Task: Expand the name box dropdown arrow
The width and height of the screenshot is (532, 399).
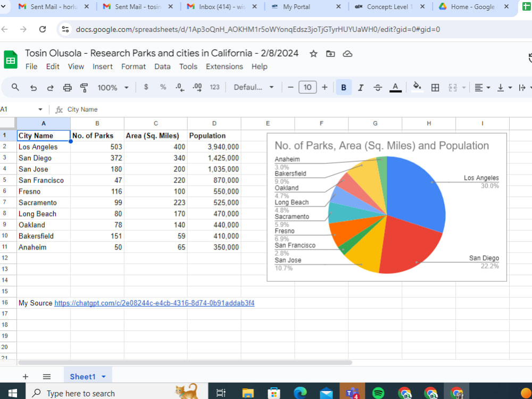Action: tap(40, 109)
